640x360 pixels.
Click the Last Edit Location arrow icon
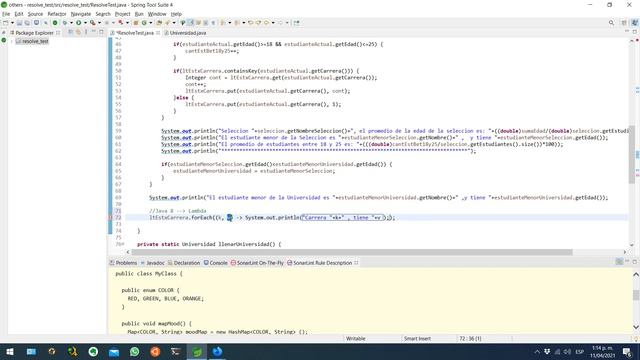[251, 23]
